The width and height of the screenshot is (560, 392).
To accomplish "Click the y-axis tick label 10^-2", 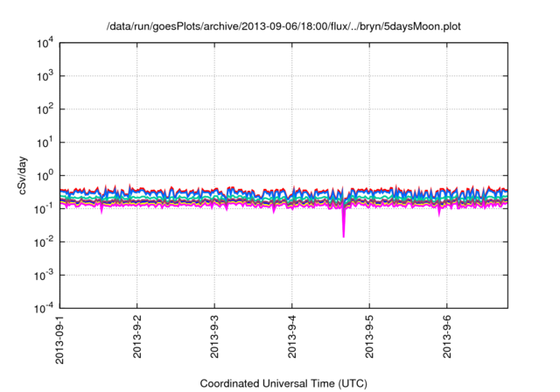I will click(44, 242).
